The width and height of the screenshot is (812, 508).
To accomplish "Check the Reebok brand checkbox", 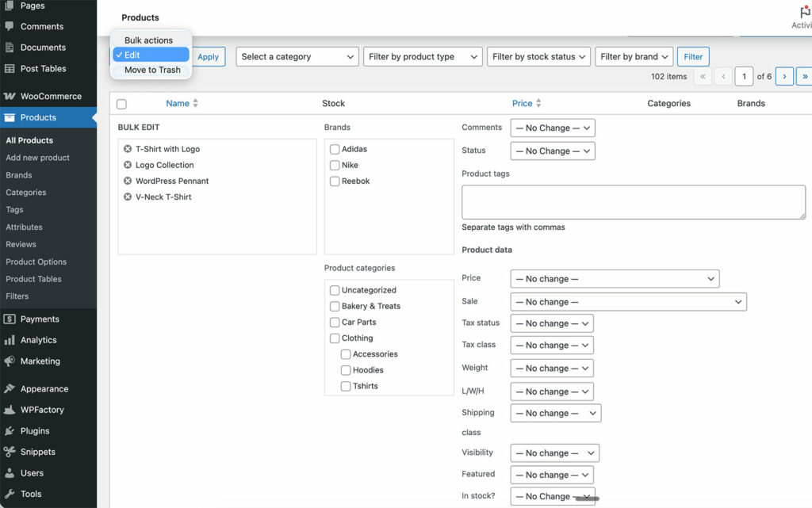I will (335, 181).
